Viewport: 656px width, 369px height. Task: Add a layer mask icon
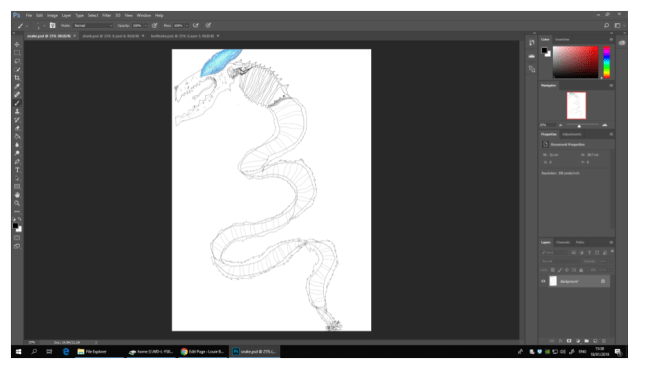click(569, 341)
